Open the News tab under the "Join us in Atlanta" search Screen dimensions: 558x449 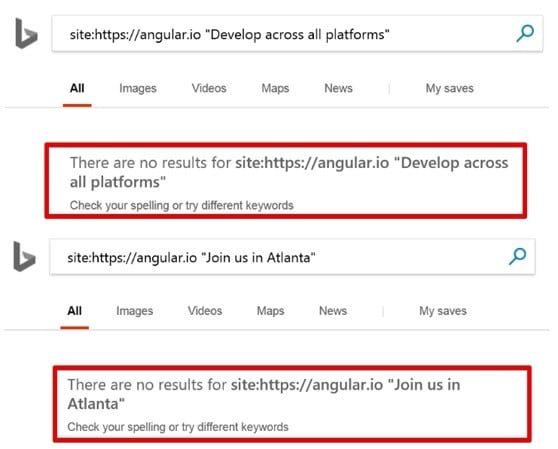coord(333,311)
